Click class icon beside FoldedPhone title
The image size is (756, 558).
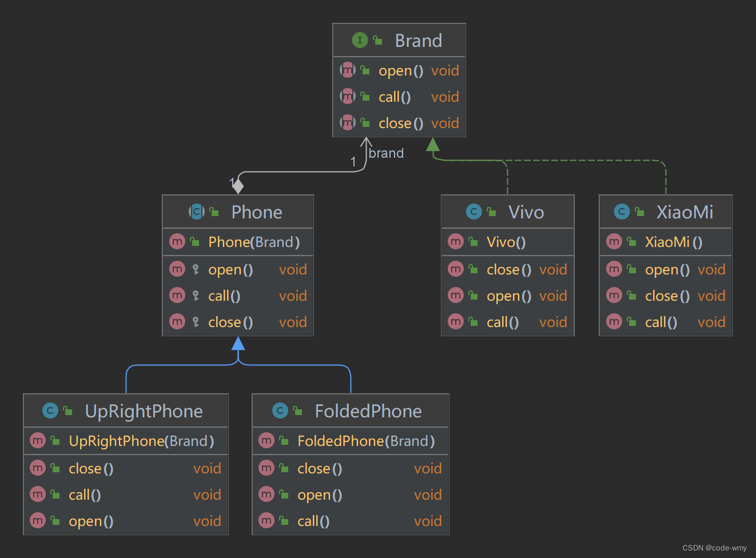coord(280,410)
